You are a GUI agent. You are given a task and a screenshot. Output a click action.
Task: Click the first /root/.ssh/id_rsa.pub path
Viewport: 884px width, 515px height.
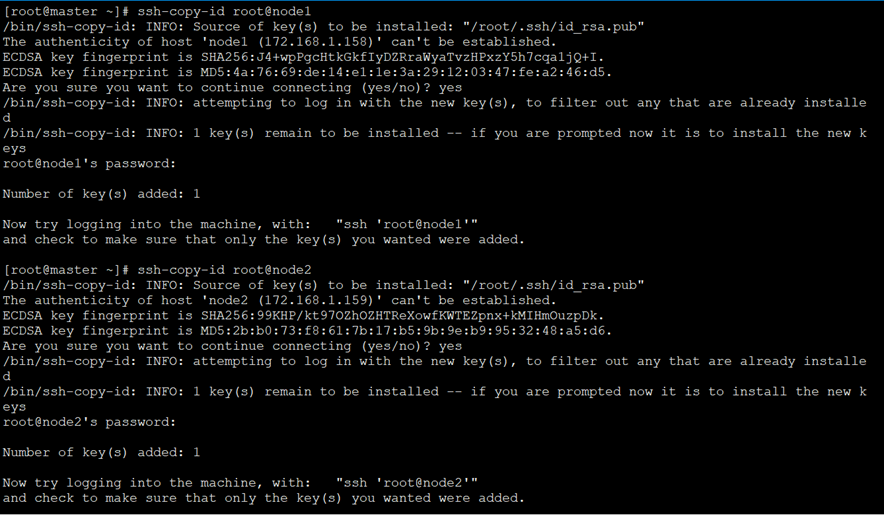point(553,27)
